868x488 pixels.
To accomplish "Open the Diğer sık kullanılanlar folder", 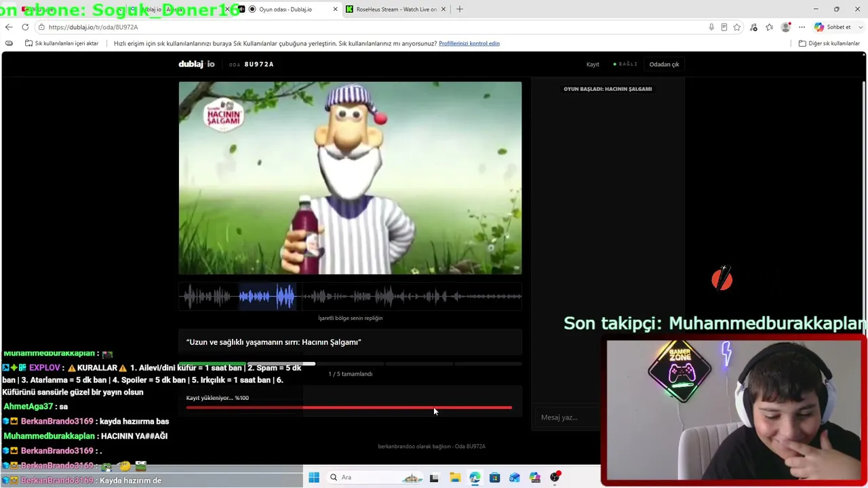I will pyautogui.click(x=829, y=43).
